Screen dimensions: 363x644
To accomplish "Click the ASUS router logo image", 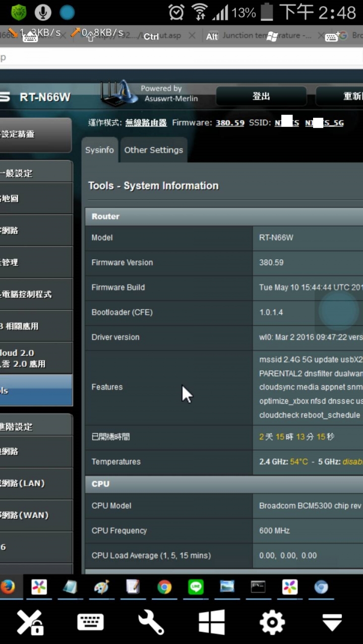I will click(x=118, y=93).
